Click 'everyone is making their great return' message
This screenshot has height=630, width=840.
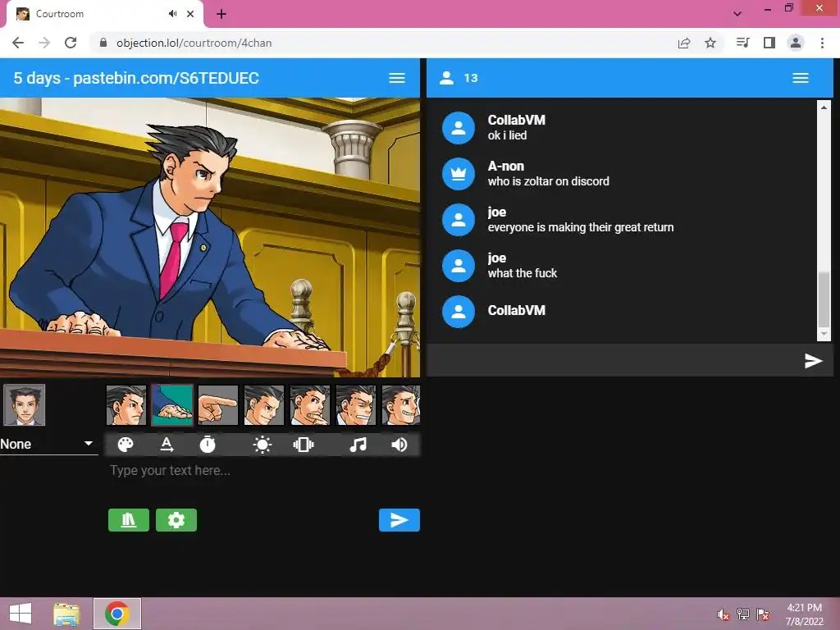(x=581, y=227)
